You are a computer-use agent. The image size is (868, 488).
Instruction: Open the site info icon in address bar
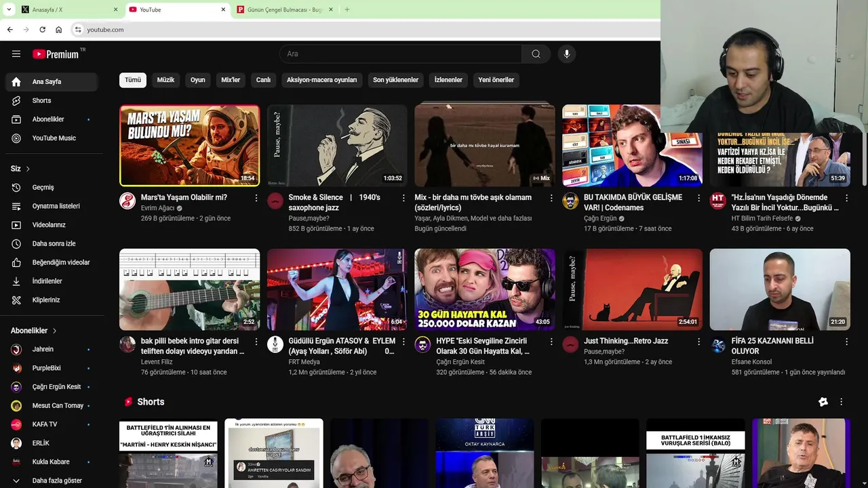[78, 29]
